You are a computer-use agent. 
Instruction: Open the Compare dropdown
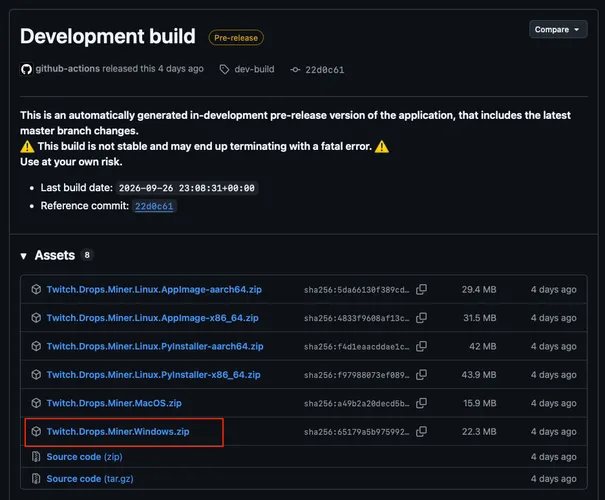coord(558,30)
